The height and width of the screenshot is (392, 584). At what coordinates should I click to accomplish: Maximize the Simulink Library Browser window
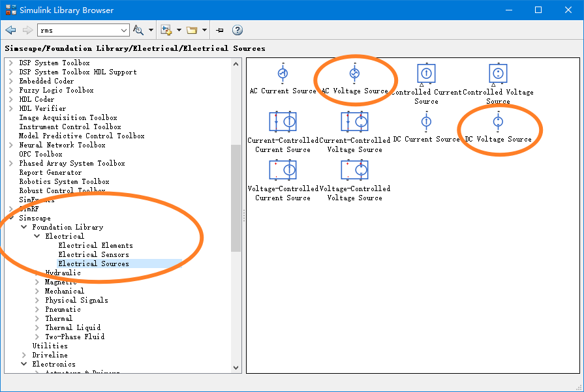[538, 10]
